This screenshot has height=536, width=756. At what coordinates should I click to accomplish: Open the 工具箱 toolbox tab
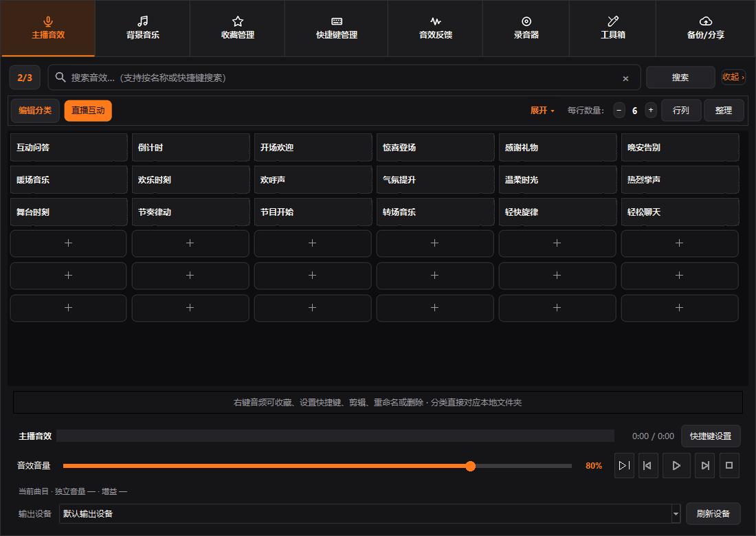coord(613,28)
